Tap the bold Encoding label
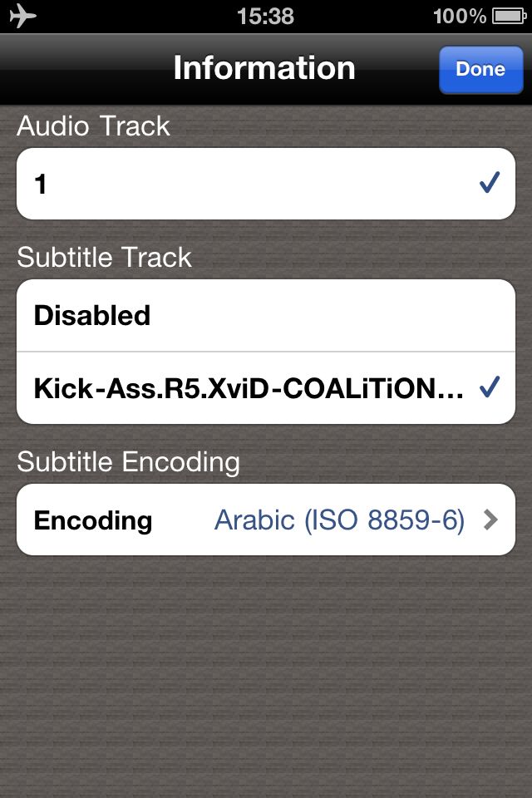The width and height of the screenshot is (532, 798). pos(93,520)
